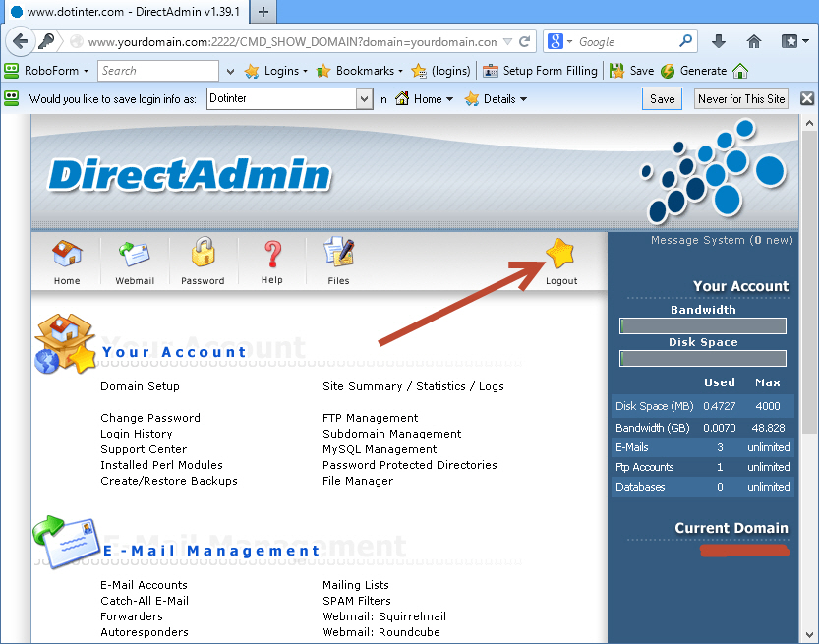
Task: Click the Save button in RoboForm bar
Action: [662, 98]
